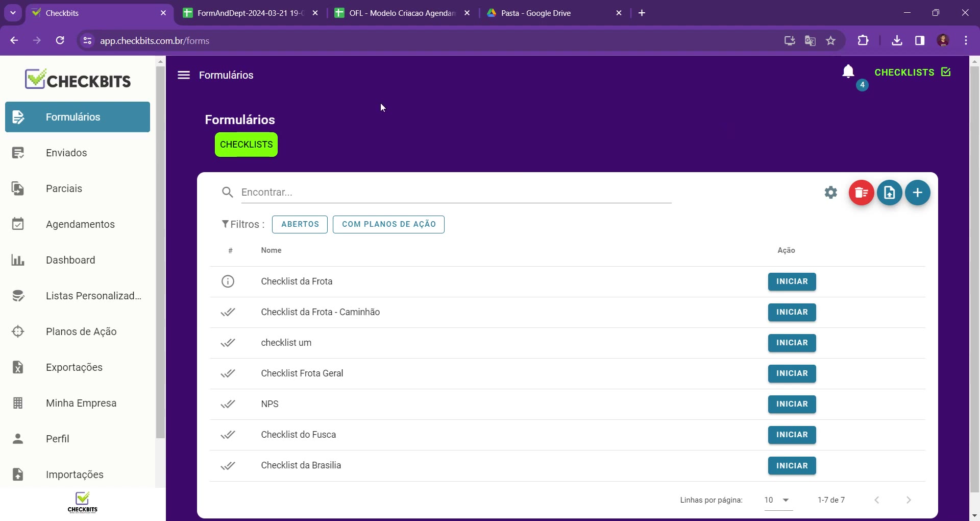This screenshot has width=980, height=521.
Task: Open the rows per page dropdown
Action: pos(778,500)
